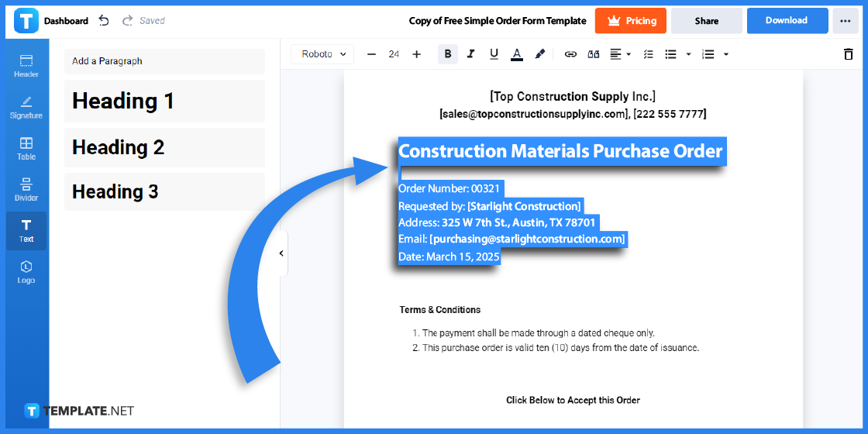Toggle bold formatting
This screenshot has height=434, width=868.
pyautogui.click(x=448, y=54)
